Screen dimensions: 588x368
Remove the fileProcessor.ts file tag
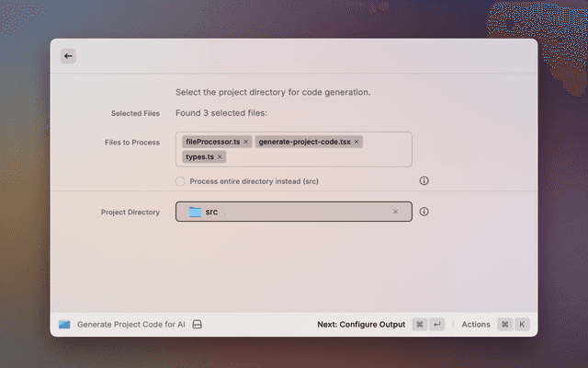pos(246,142)
